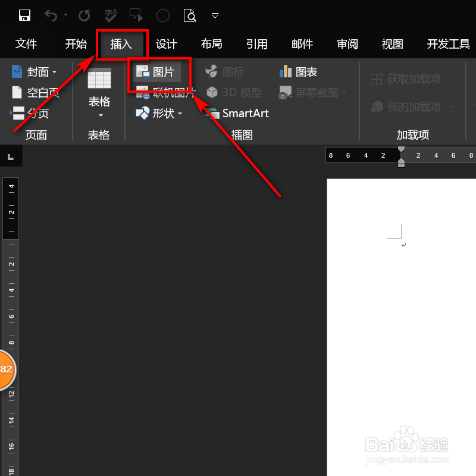Expand the 我的加载项 dropdown arrow
Screen dimensions: 476x476
click(x=453, y=107)
